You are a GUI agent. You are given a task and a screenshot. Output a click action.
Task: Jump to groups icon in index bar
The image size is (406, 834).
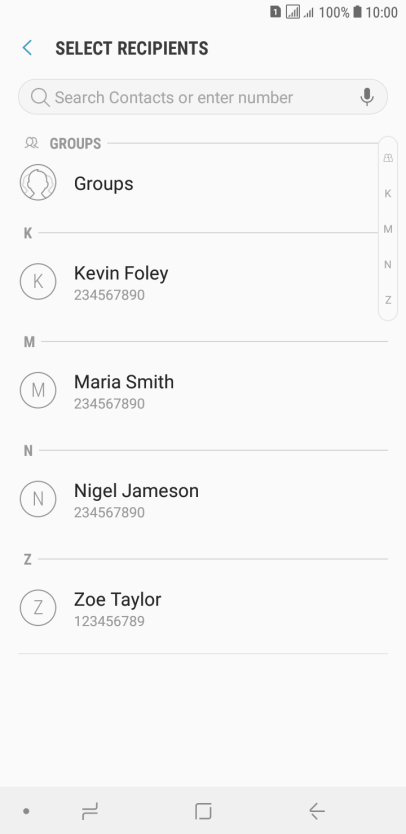388,158
